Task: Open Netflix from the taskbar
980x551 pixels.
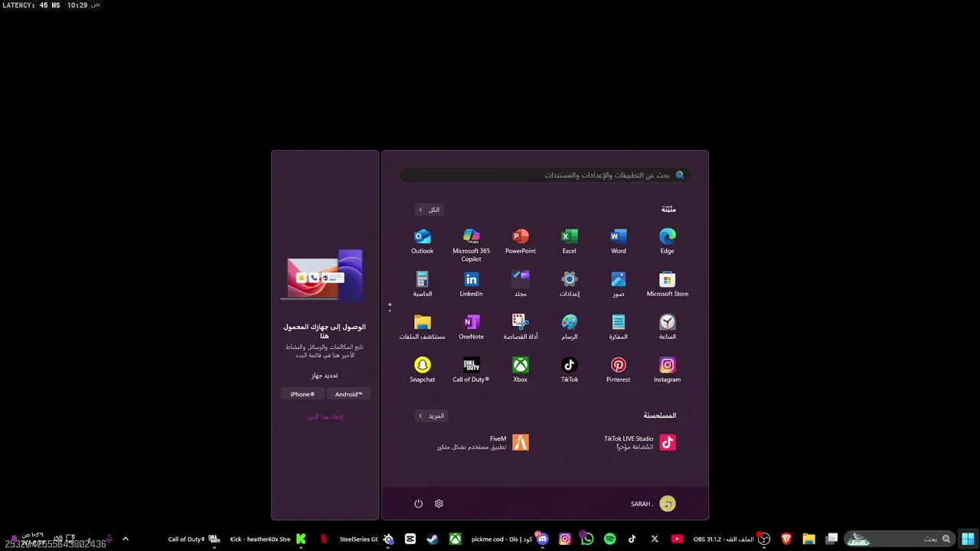Action: click(x=323, y=539)
